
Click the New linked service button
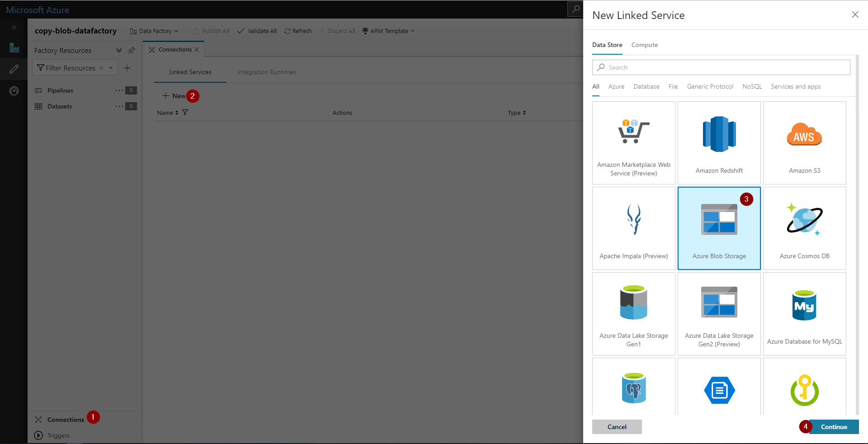(x=174, y=96)
